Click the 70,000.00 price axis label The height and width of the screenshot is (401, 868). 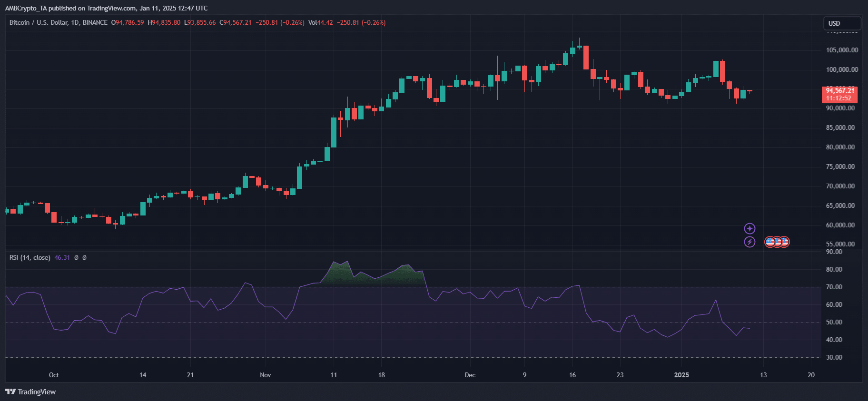pyautogui.click(x=840, y=186)
